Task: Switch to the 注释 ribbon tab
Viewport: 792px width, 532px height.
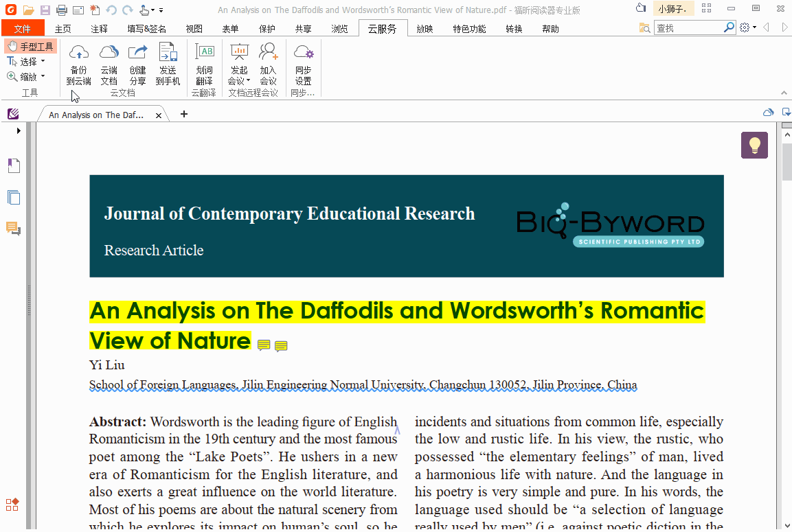Action: (x=101, y=28)
